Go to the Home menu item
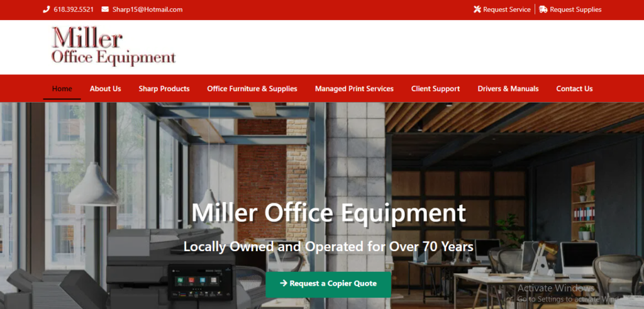 point(62,89)
